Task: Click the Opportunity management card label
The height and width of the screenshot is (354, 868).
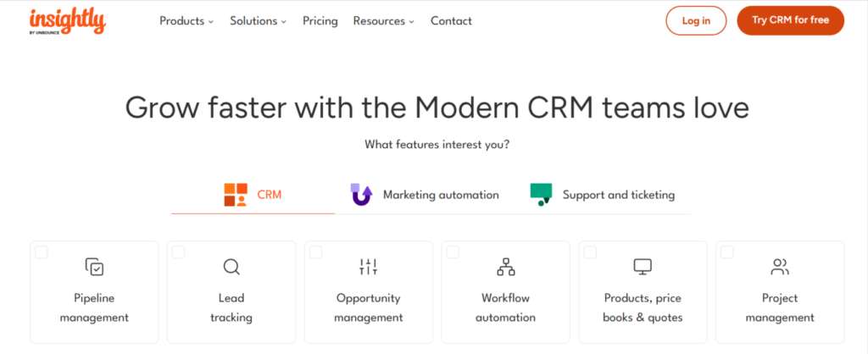Action: 368,308
